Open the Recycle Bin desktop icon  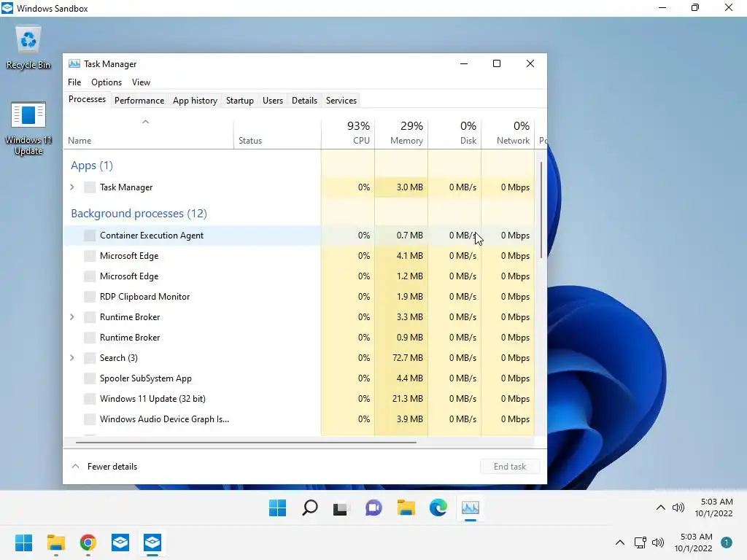point(28,47)
